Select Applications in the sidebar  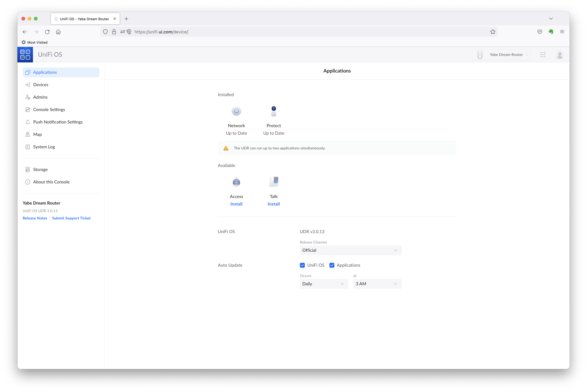61,72
